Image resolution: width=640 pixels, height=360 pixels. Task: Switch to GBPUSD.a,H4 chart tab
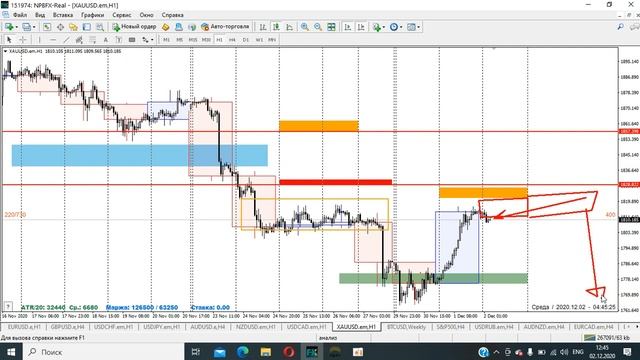pos(68,327)
